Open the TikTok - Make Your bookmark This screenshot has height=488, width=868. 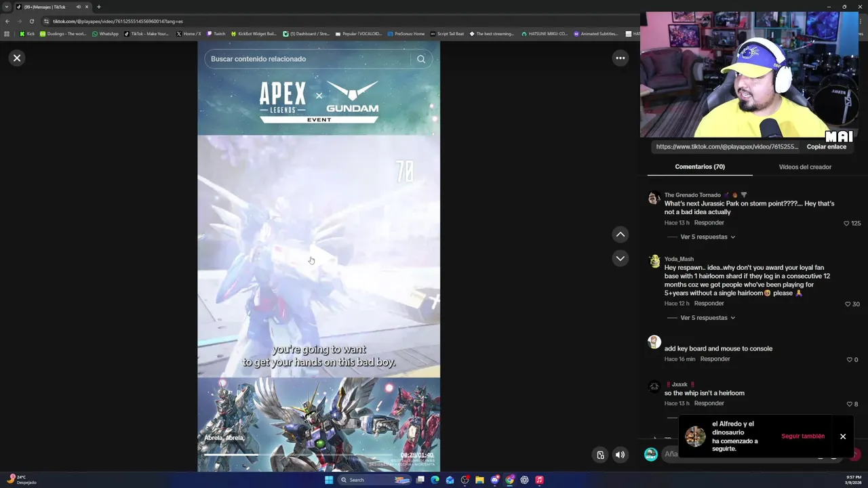coord(146,33)
